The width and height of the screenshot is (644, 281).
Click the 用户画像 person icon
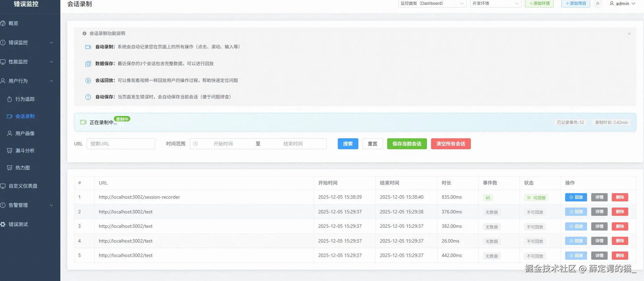10,133
